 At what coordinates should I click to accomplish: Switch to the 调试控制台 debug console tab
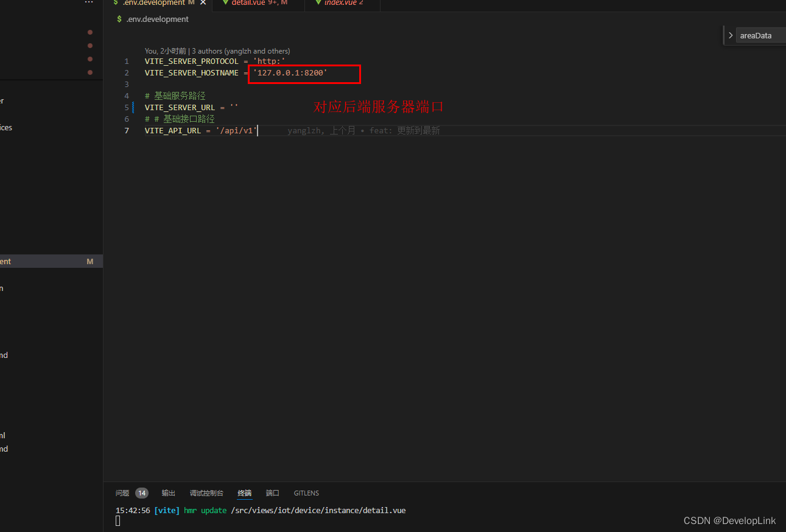point(206,493)
